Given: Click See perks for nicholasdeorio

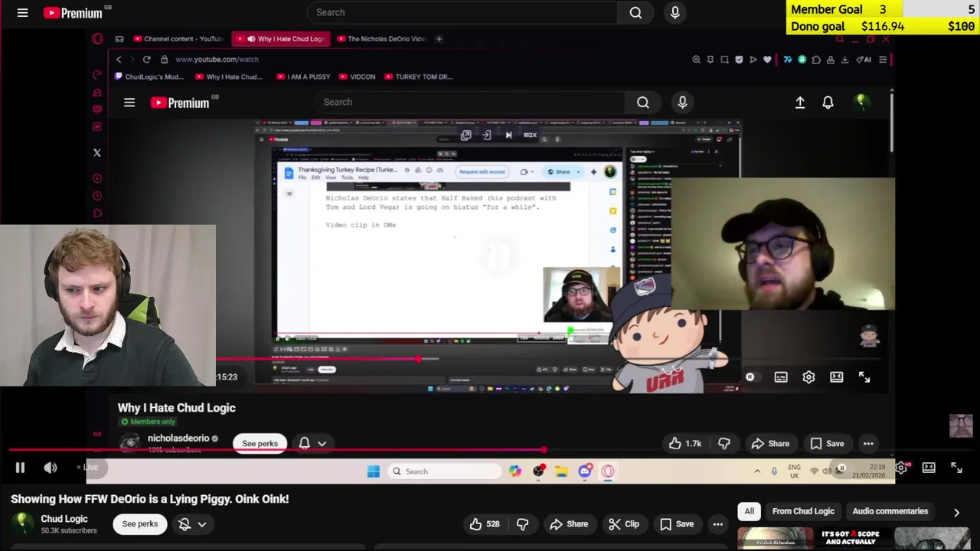Looking at the screenshot, I should click(x=260, y=444).
